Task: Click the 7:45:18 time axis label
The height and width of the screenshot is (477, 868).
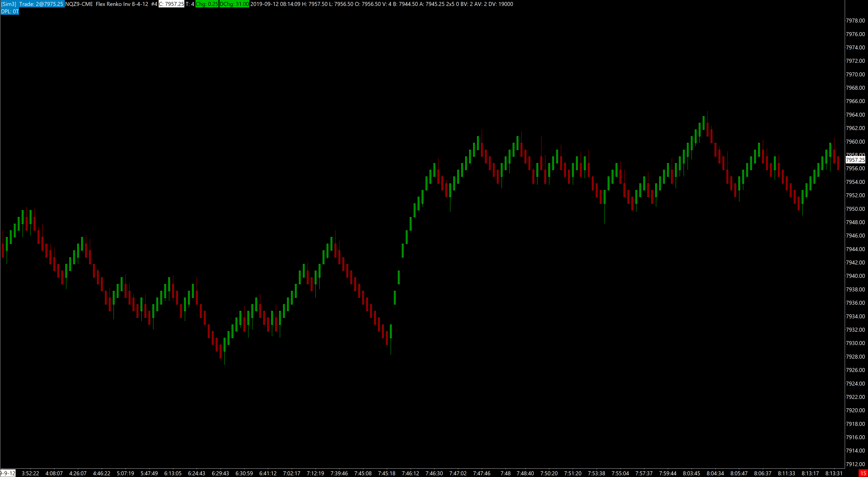Action: [386, 473]
